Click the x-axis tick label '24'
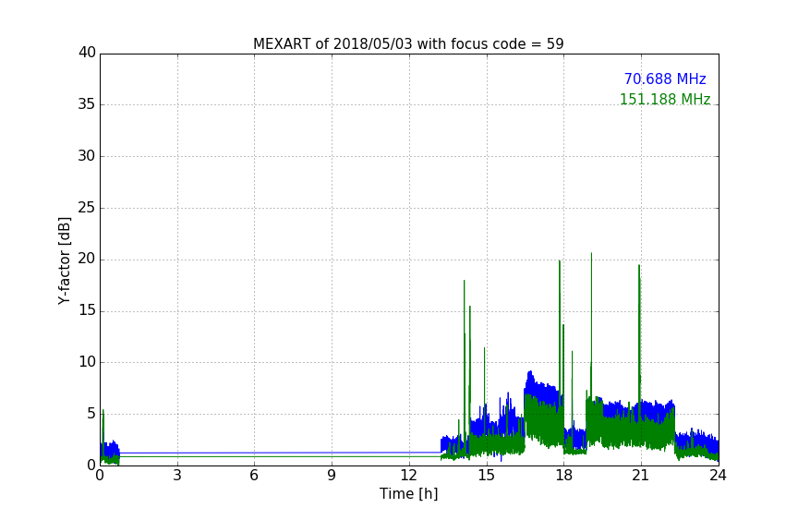Screen dimensions: 798x532 (x=718, y=476)
